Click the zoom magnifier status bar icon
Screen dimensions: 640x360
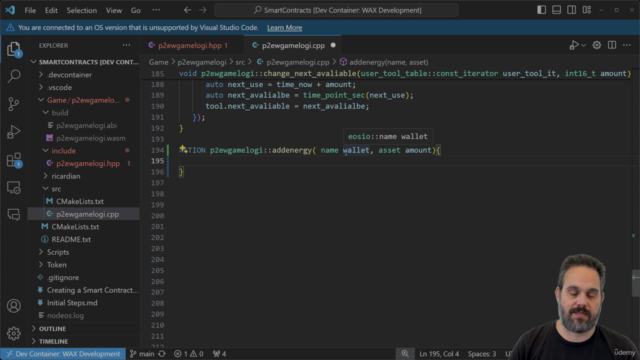pyautogui.click(x=405, y=354)
